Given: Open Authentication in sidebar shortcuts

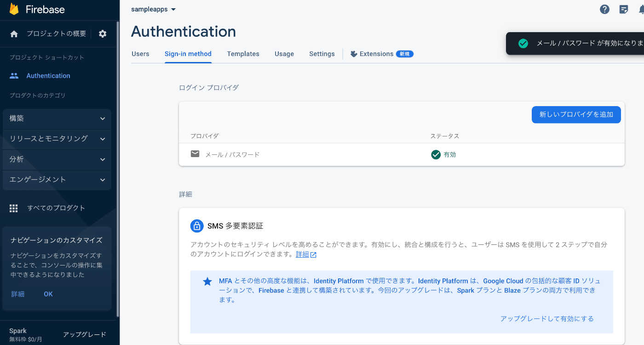Looking at the screenshot, I should [x=48, y=76].
